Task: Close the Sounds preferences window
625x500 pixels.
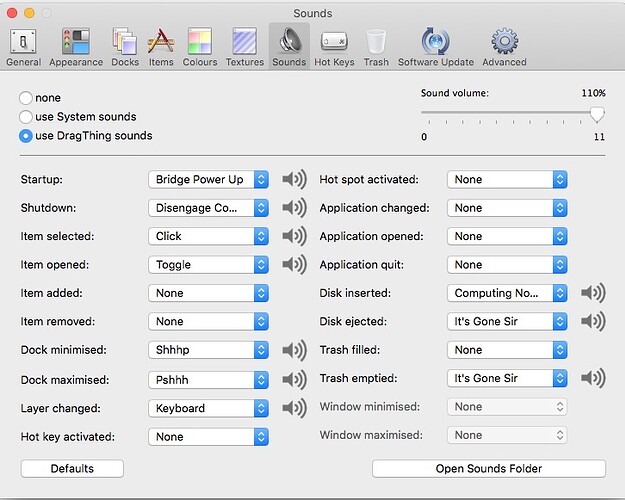Action: pos(12,13)
